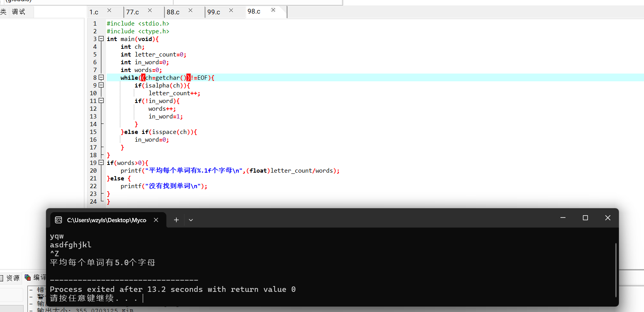Image resolution: width=644 pixels, height=312 pixels.
Task: Click the compile log tab's colored squares icon
Action: coord(28,278)
